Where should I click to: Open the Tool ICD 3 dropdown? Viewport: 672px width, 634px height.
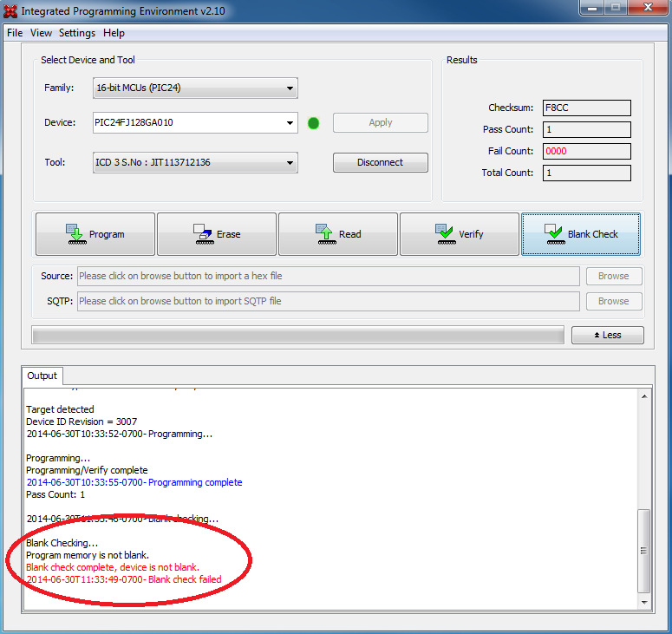(x=289, y=162)
